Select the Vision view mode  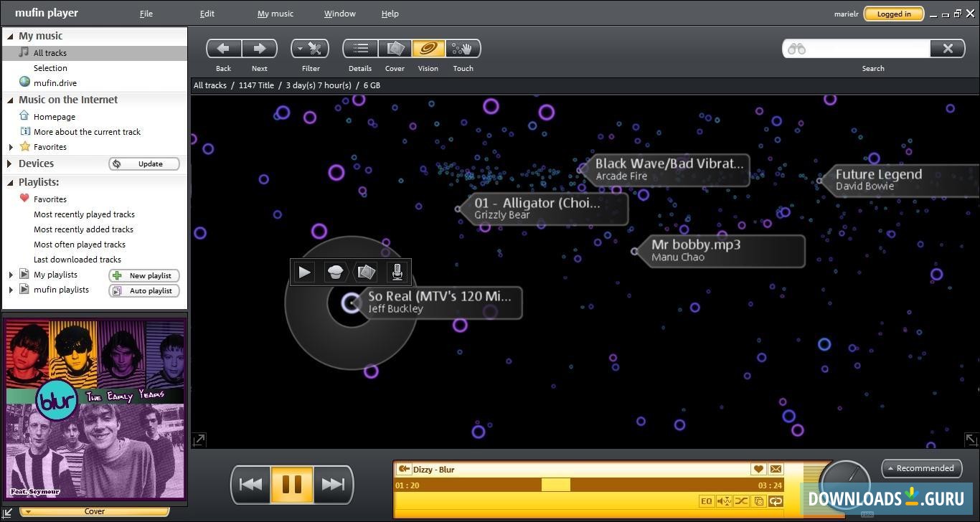tap(428, 49)
